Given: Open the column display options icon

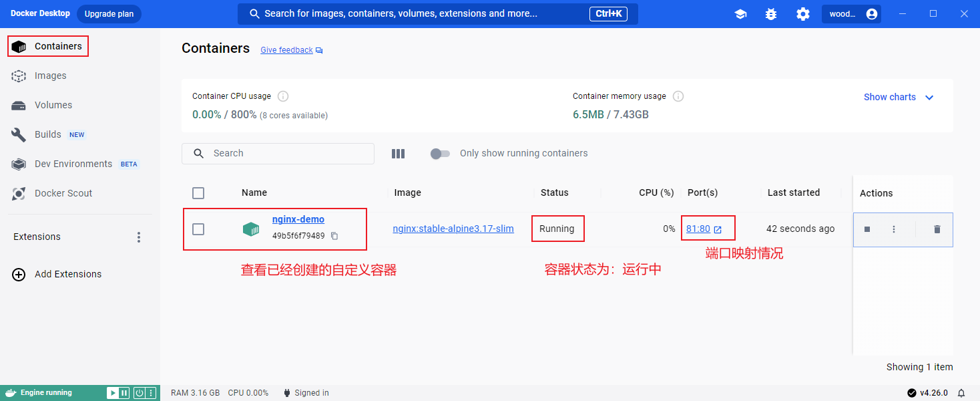Looking at the screenshot, I should click(x=399, y=154).
